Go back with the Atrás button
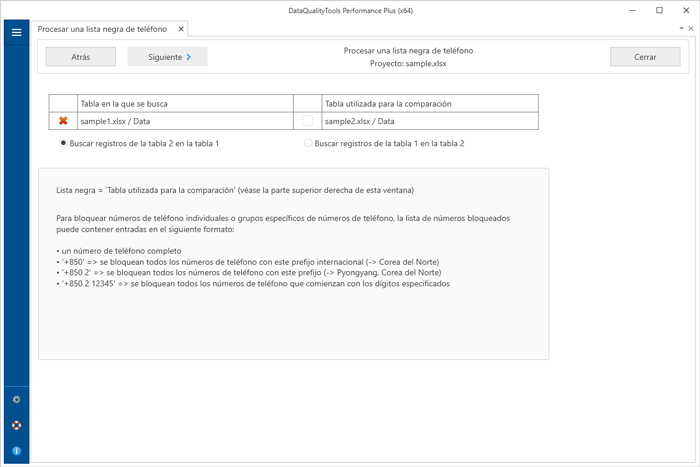Image resolution: width=700 pixels, height=467 pixels. pos(81,57)
